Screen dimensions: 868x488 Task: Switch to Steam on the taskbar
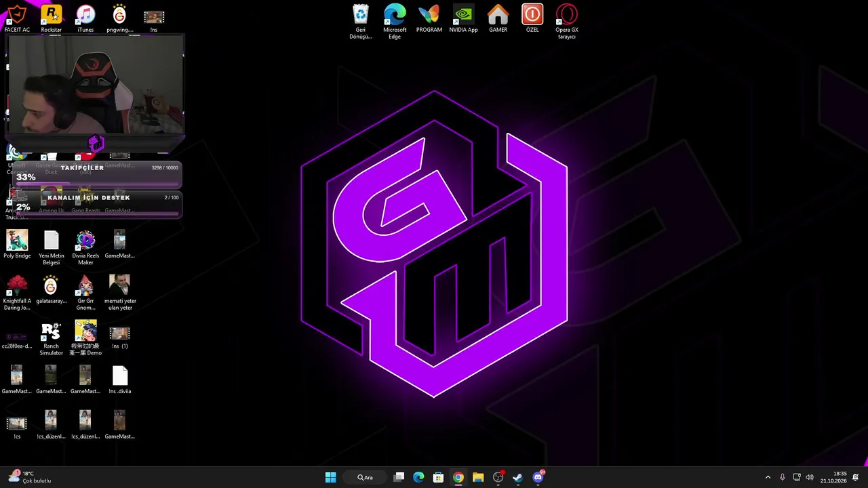(517, 477)
